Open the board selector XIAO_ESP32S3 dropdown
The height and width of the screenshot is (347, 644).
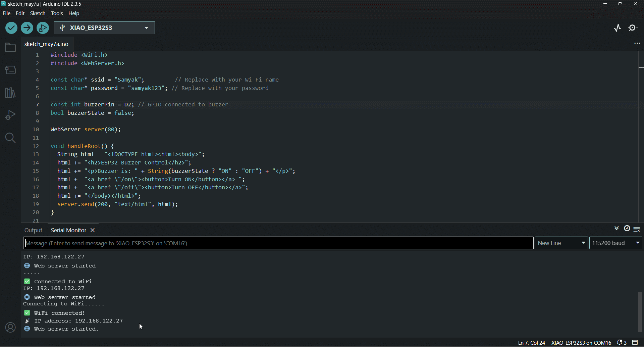tap(105, 28)
